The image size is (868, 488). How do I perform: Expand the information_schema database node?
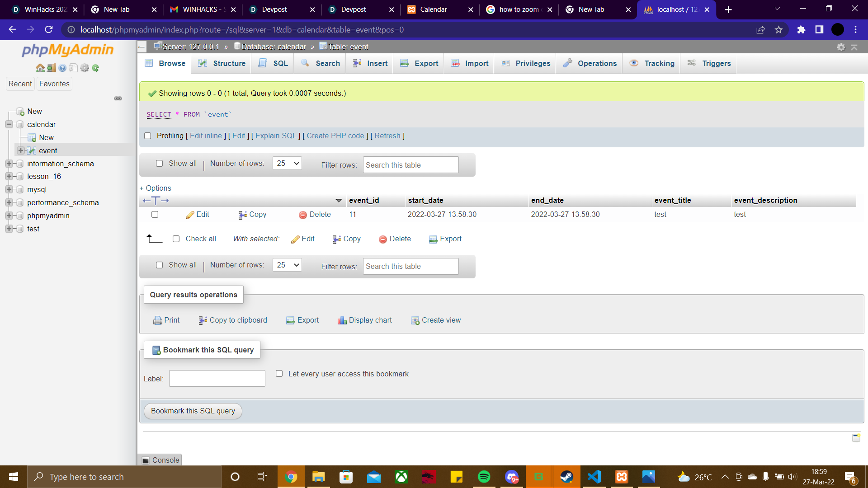coord(9,164)
